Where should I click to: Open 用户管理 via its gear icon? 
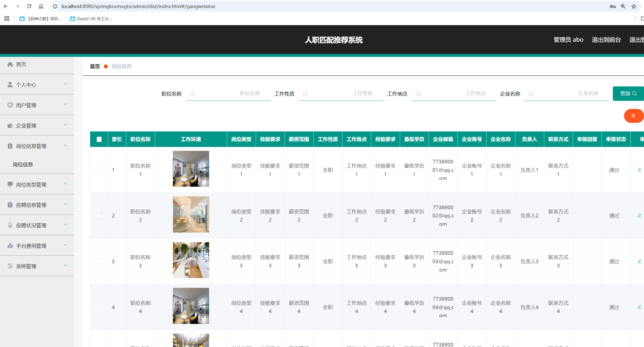(x=10, y=105)
